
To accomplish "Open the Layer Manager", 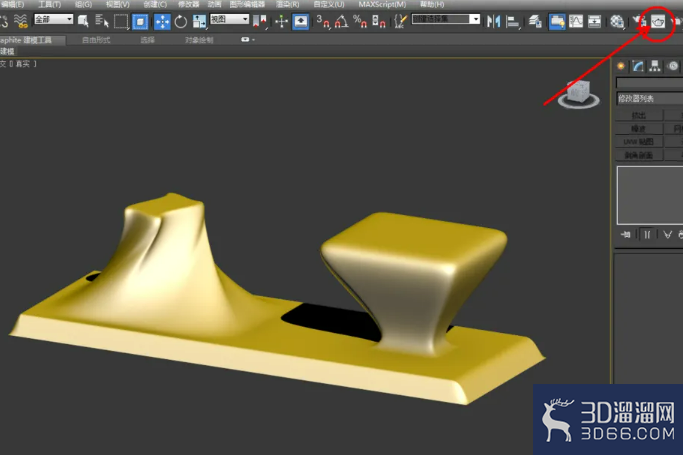I will tap(535, 21).
